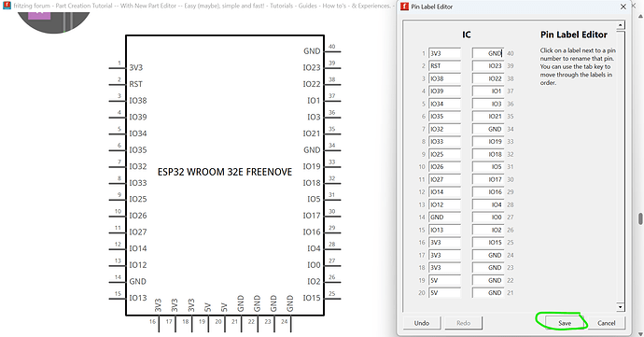Viewport: 644px width, 337px height.
Task: Click the Fritzing forum favicon at top left
Action: (x=7, y=6)
